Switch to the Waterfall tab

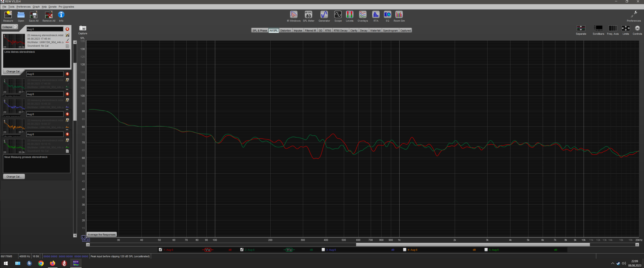pos(375,30)
